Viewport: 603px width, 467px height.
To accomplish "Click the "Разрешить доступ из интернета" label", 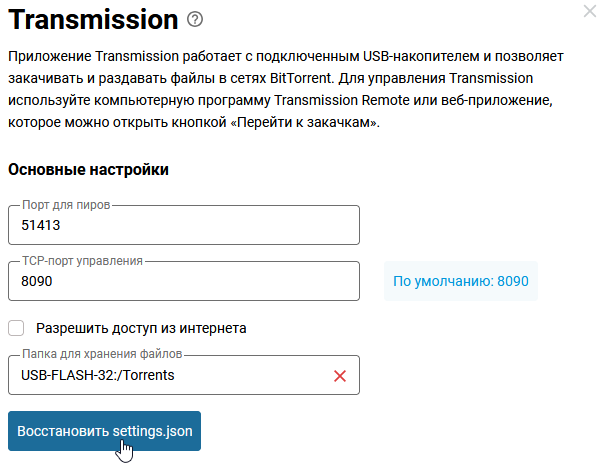I will coord(141,327).
